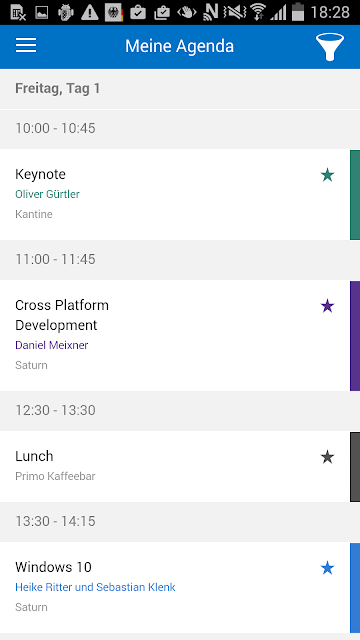This screenshot has width=360, height=640.
Task: Click the purple track color bar
Action: click(x=355, y=336)
